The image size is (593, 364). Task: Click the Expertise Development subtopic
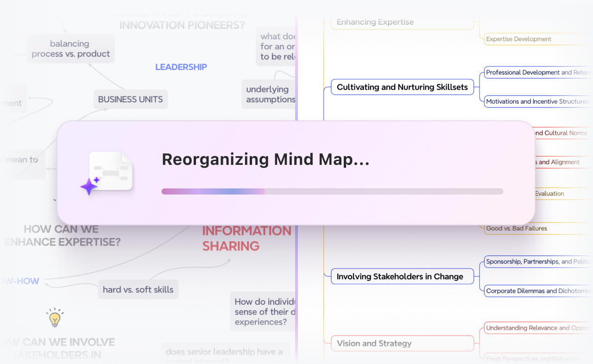pos(518,39)
